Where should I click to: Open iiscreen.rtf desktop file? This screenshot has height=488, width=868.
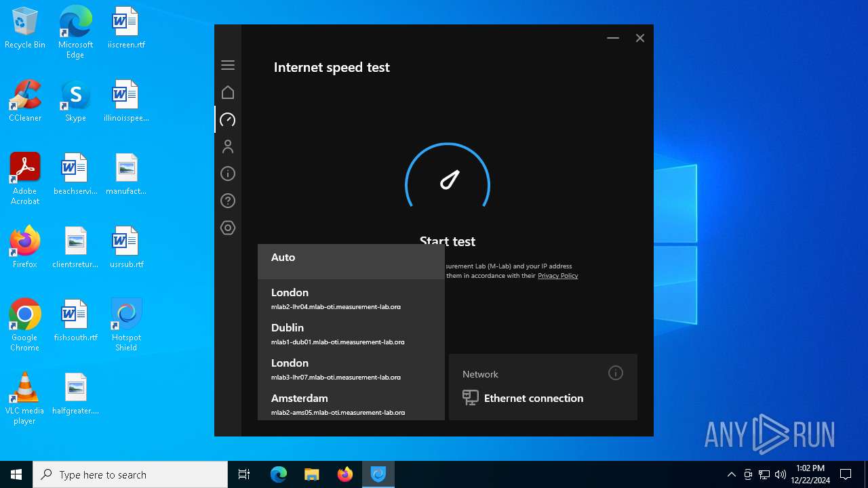126,28
